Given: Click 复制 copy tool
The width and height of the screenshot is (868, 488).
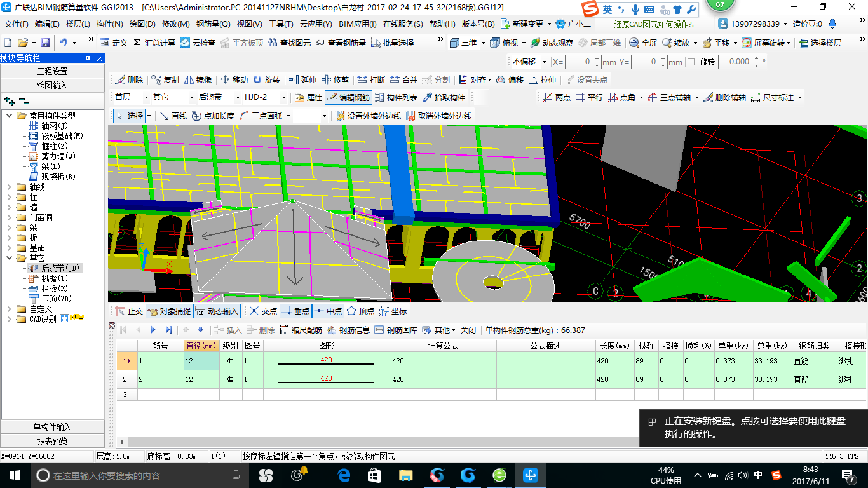Looking at the screenshot, I should tap(165, 79).
